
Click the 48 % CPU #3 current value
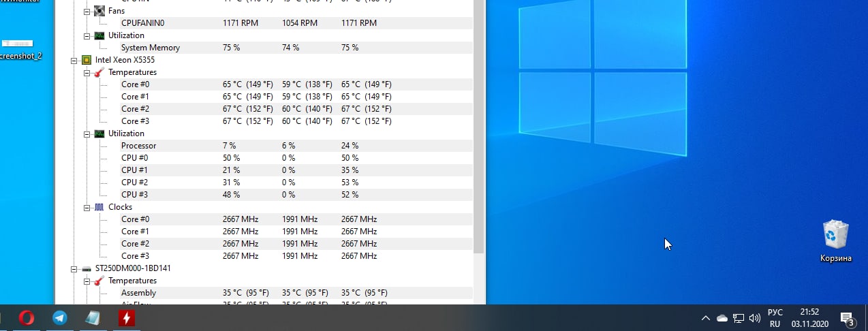tap(231, 195)
